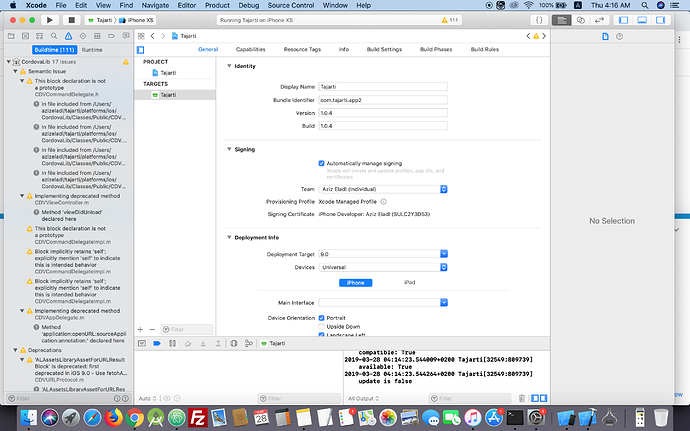This screenshot has width=690, height=431.
Task: Switch issues to Runtime
Action: [x=92, y=50]
